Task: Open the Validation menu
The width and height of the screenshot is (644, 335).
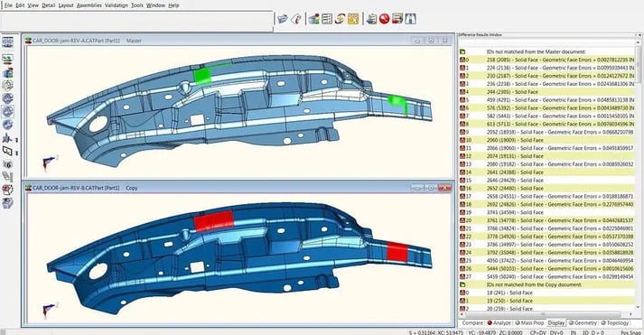Action: point(117,5)
